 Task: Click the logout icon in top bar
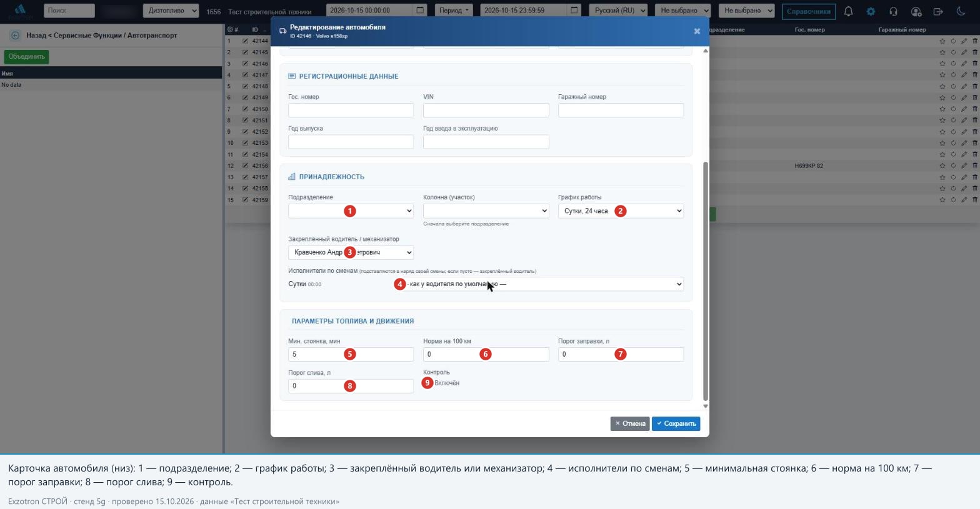coord(938,11)
